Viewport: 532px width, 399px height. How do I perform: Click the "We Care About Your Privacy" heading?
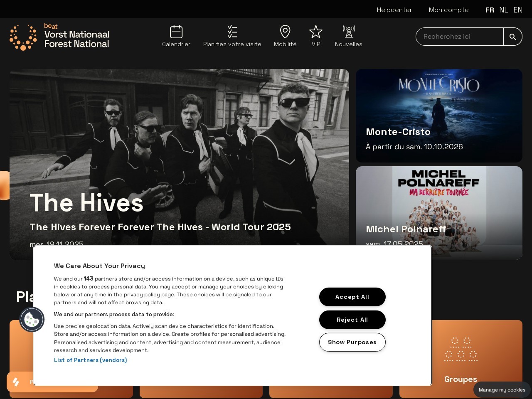99,266
